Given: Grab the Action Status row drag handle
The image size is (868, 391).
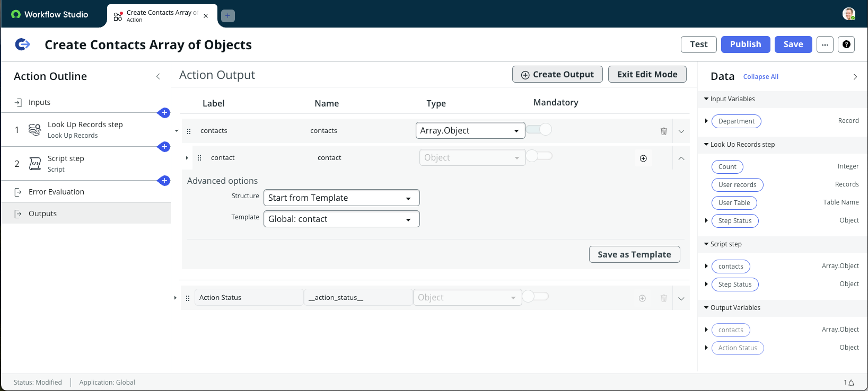Looking at the screenshot, I should pos(188,298).
